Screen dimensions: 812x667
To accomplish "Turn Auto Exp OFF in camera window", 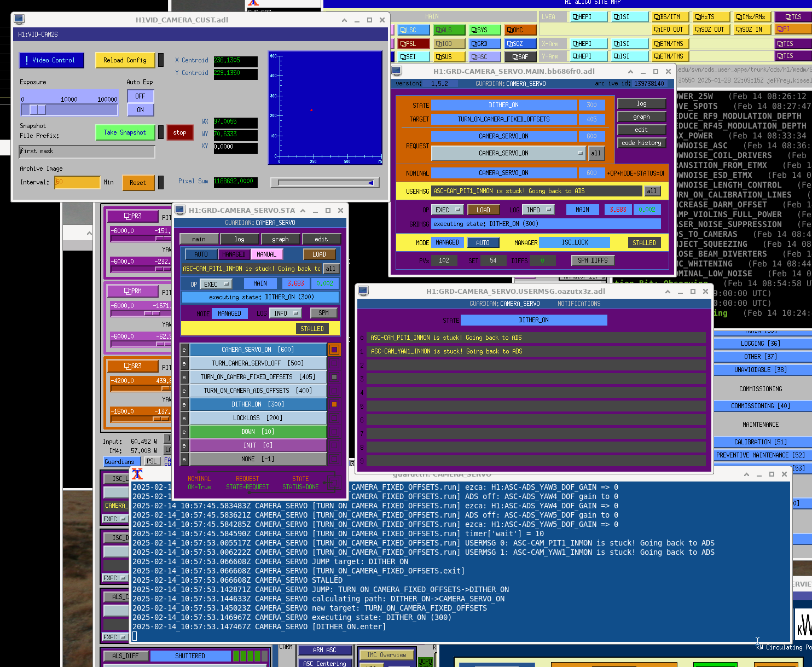I will click(140, 96).
